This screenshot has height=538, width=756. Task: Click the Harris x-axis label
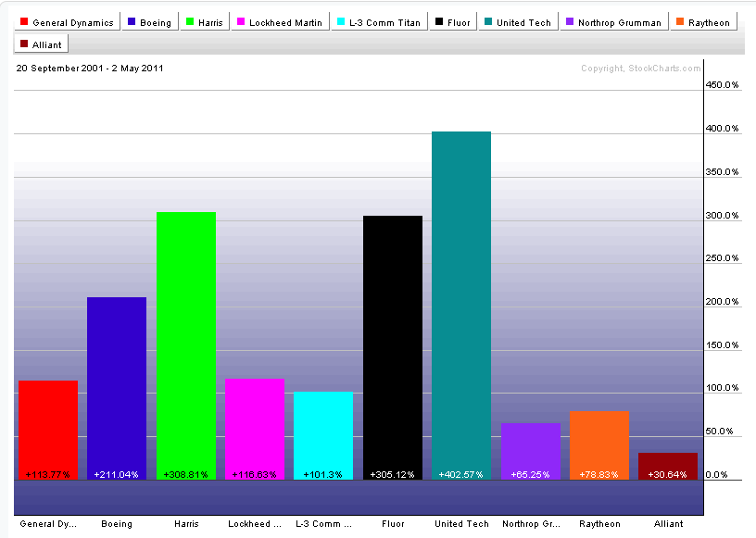[x=186, y=524]
